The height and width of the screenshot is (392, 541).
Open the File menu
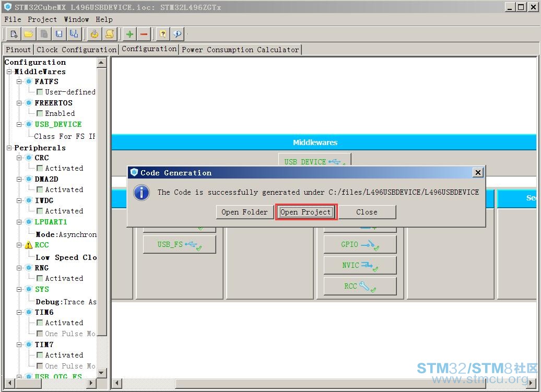coord(13,20)
